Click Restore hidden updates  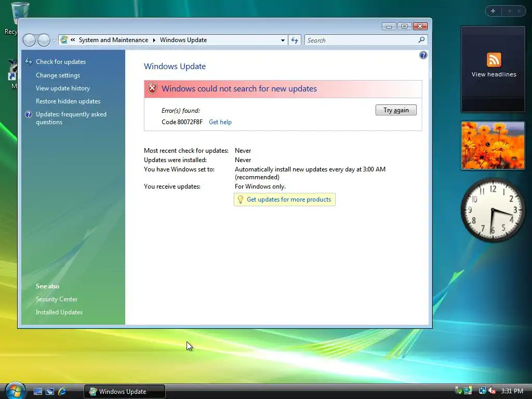point(68,101)
